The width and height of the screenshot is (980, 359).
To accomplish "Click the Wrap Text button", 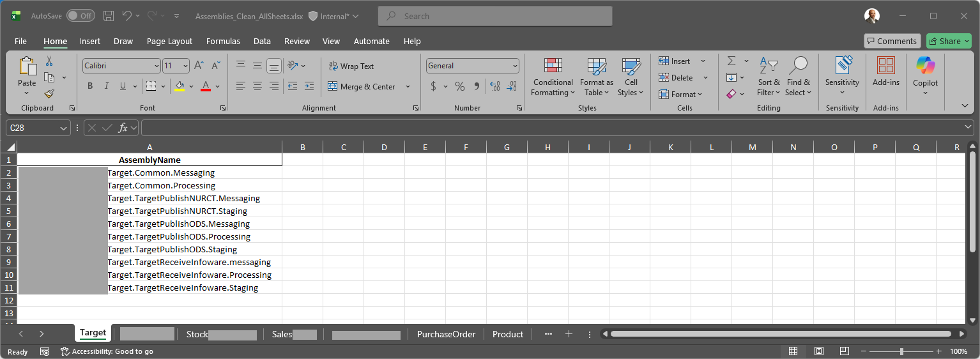I will coord(351,66).
